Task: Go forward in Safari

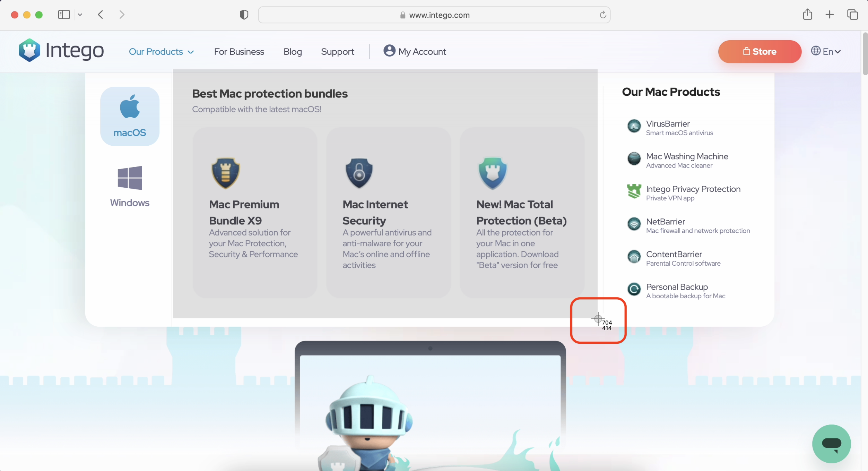Action: coord(122,15)
